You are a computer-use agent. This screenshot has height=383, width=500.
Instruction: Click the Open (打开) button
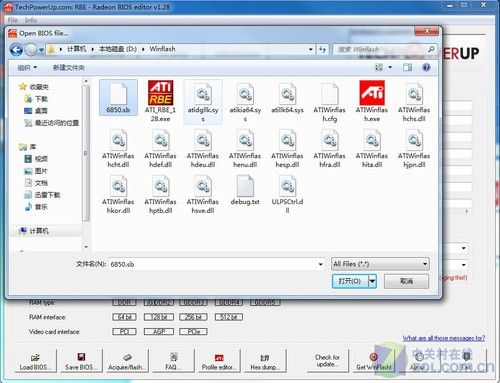(x=350, y=281)
